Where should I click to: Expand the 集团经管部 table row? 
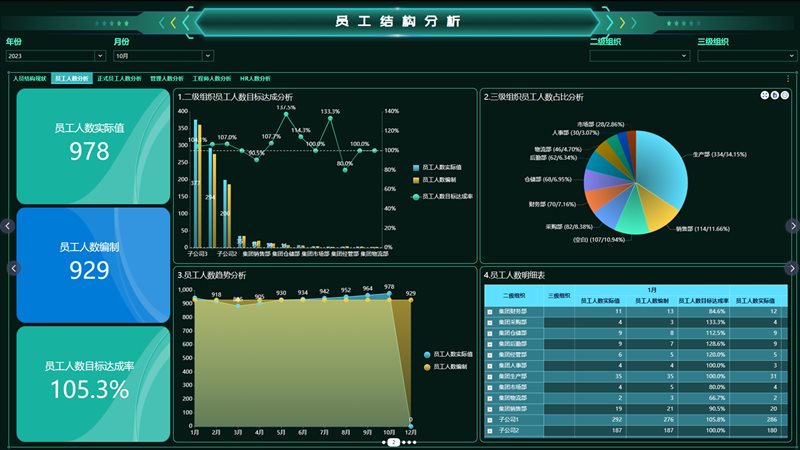[490, 355]
